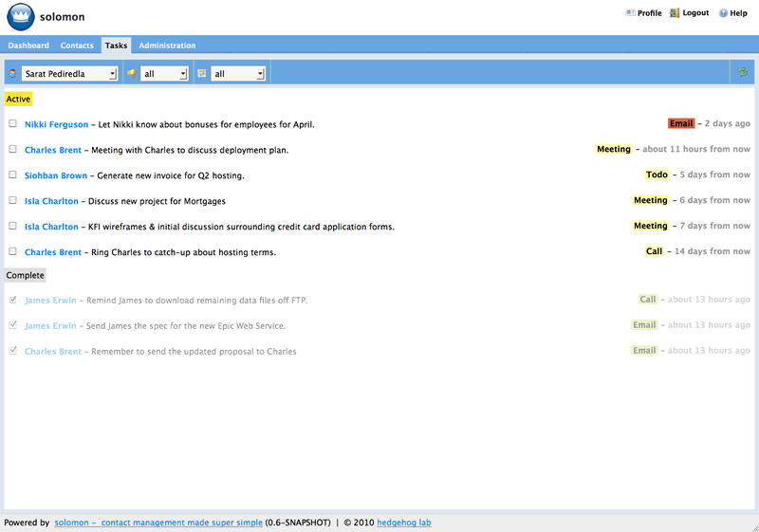
Task: Click 'about 11 hours from now' timestamp
Action: [x=696, y=149]
